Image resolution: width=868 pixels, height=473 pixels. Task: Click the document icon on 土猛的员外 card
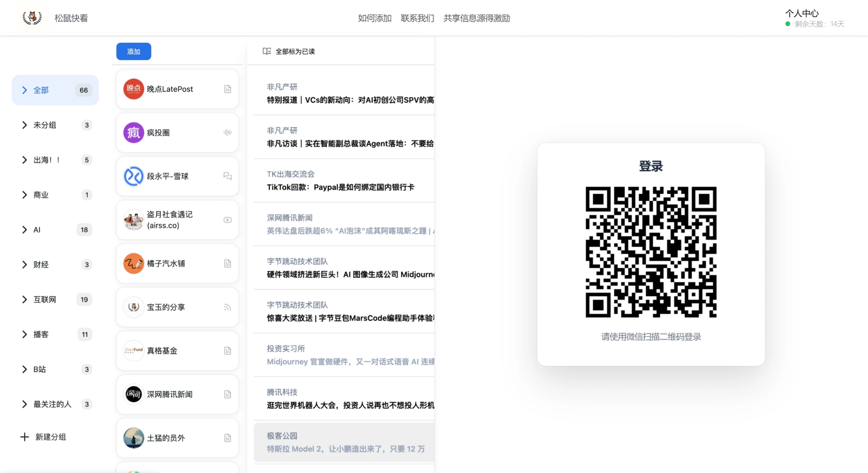pos(228,438)
